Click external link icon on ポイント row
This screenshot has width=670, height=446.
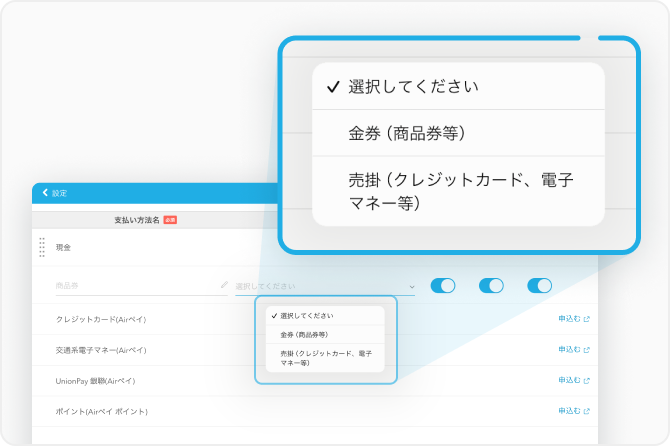pyautogui.click(x=587, y=412)
